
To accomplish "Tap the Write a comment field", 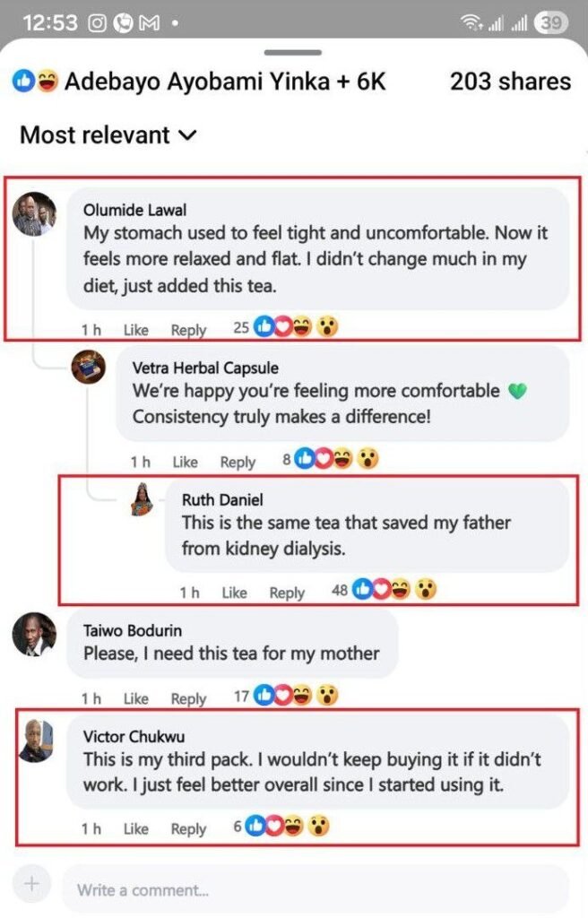I will (x=314, y=889).
